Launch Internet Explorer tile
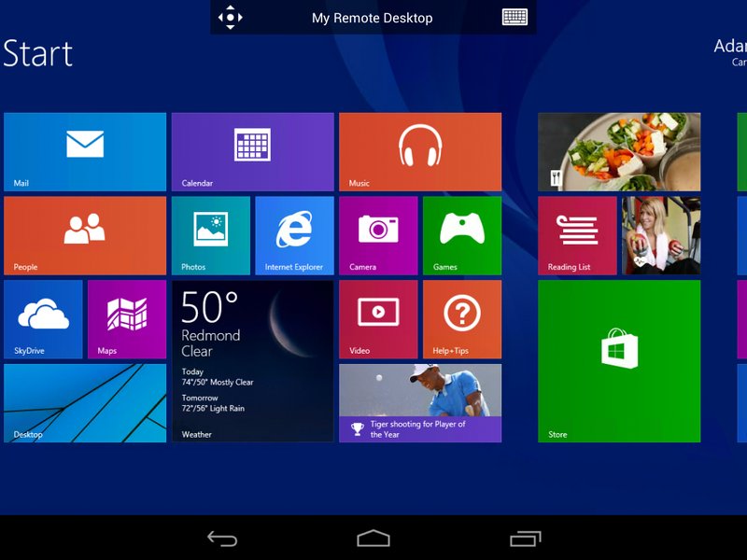The height and width of the screenshot is (560, 747). tap(294, 236)
